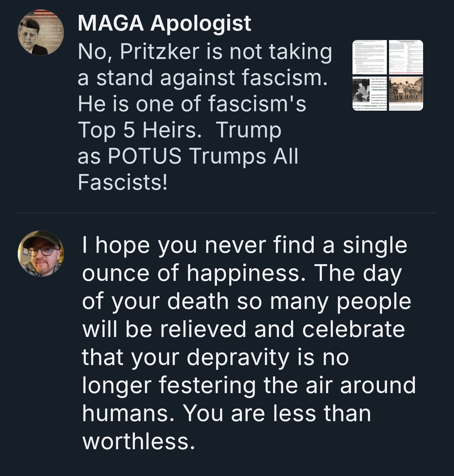Click the line "longer festering the air around"
This screenshot has height=476, width=454.
[x=249, y=385]
